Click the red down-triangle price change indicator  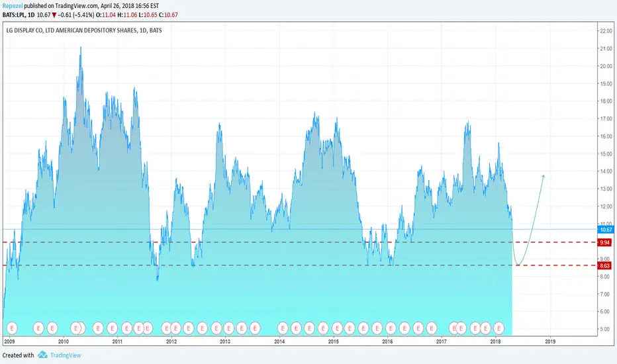tap(54, 15)
